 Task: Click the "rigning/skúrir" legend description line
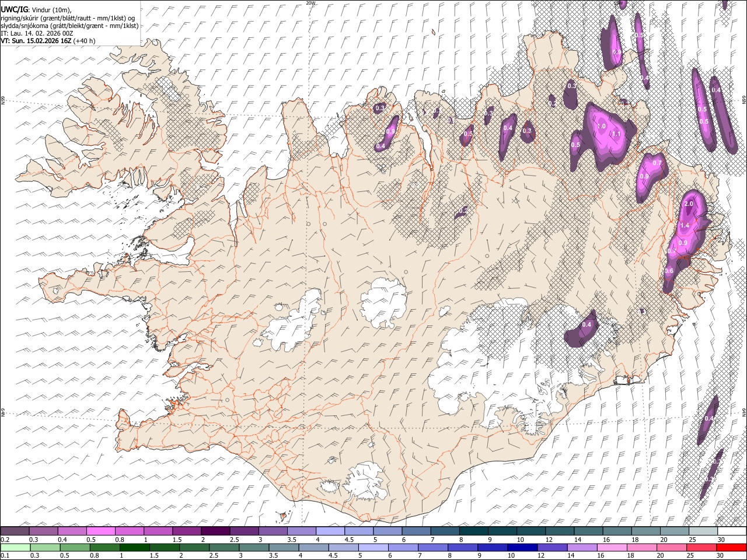[x=68, y=18]
